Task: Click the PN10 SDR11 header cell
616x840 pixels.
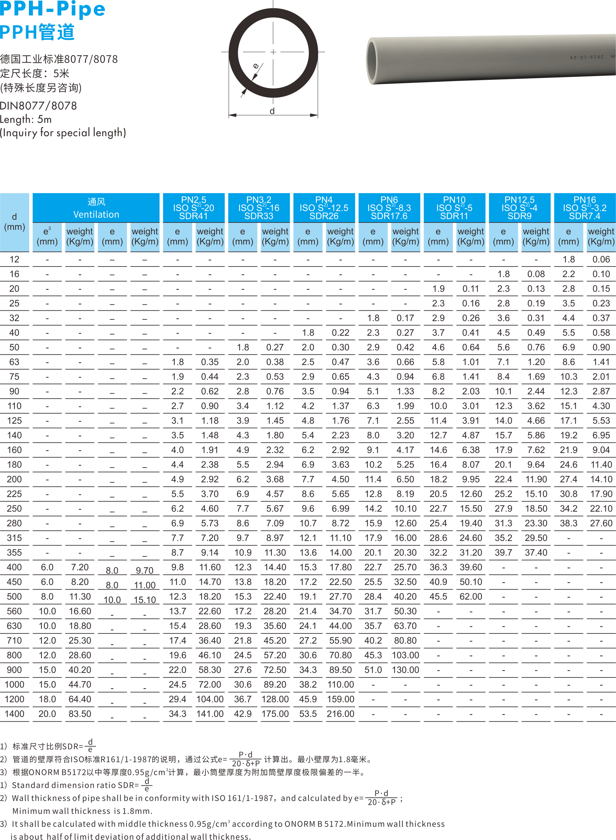Action: point(454,208)
